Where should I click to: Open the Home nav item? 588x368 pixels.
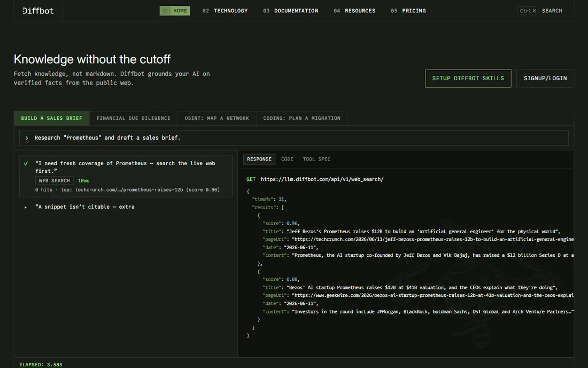175,11
